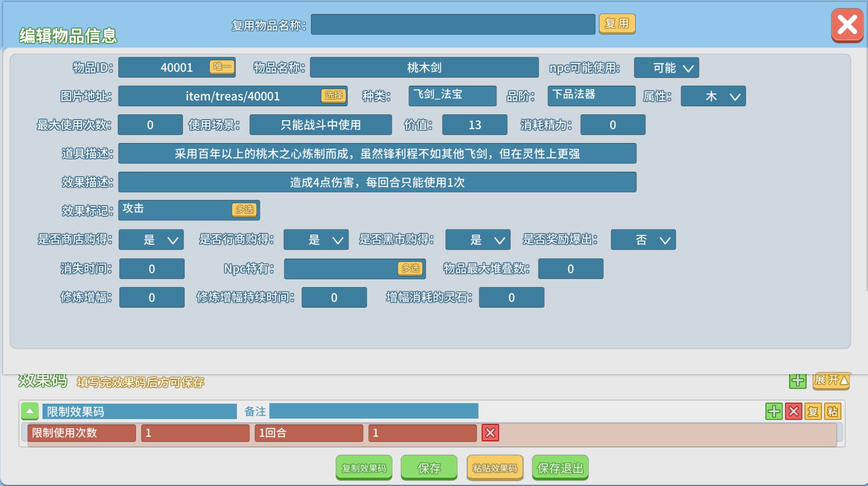868x486 pixels.
Task: Add entry with plus icon in 限制效果码 row
Action: coord(774,411)
